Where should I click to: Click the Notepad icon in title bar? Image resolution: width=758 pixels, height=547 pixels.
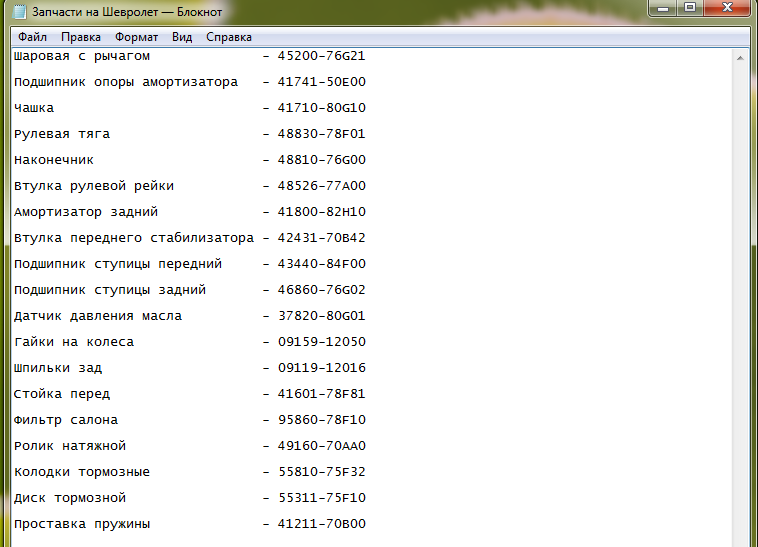click(x=19, y=12)
